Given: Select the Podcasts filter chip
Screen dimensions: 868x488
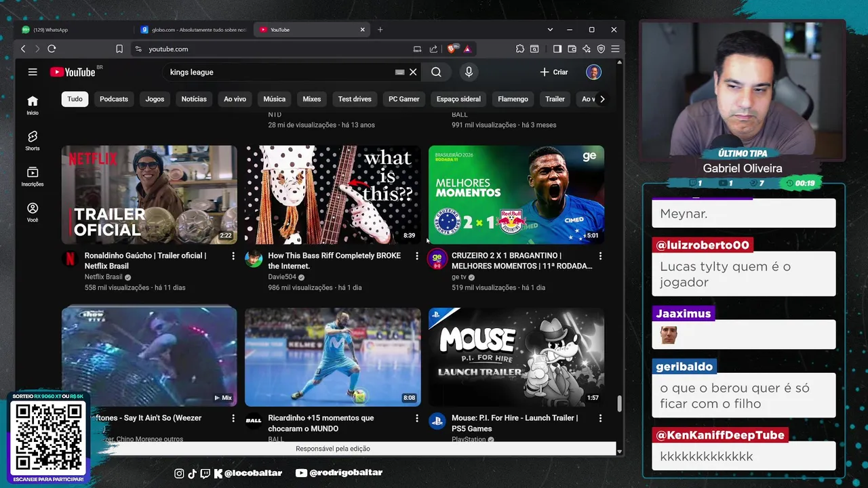Looking at the screenshot, I should point(114,99).
